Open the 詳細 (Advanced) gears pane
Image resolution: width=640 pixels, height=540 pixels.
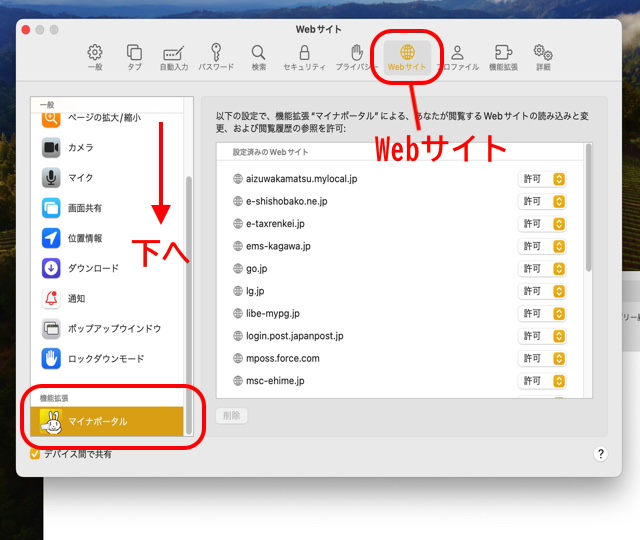(x=543, y=57)
